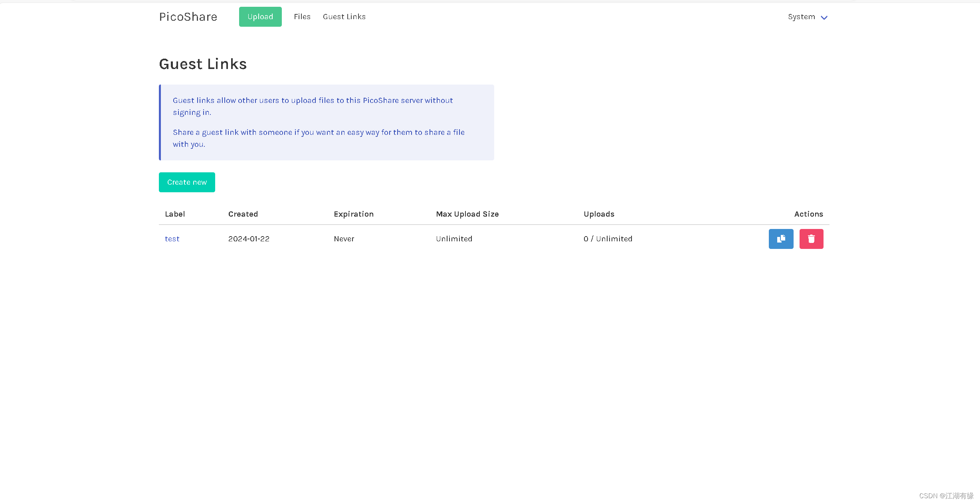Viewport: 980px width, 503px height.
Task: Delete the test guest link
Action: [x=811, y=239]
